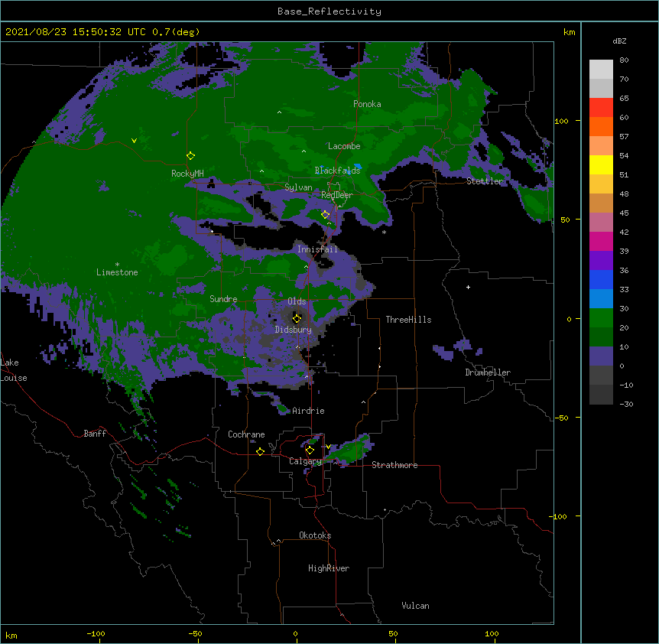The width and height of the screenshot is (659, 644).
Task: Click the Okotoks label
Action: click(315, 535)
